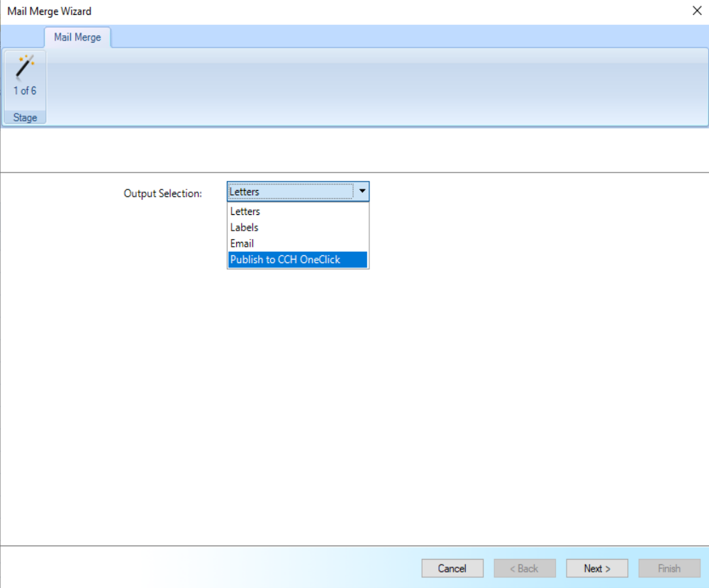Click the Next > button
The height and width of the screenshot is (588, 709).
point(597,568)
